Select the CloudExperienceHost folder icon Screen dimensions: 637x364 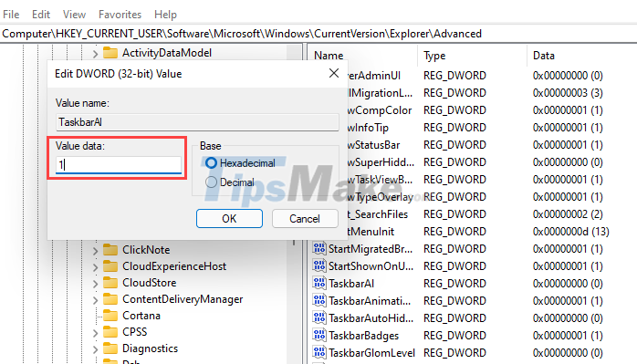110,266
